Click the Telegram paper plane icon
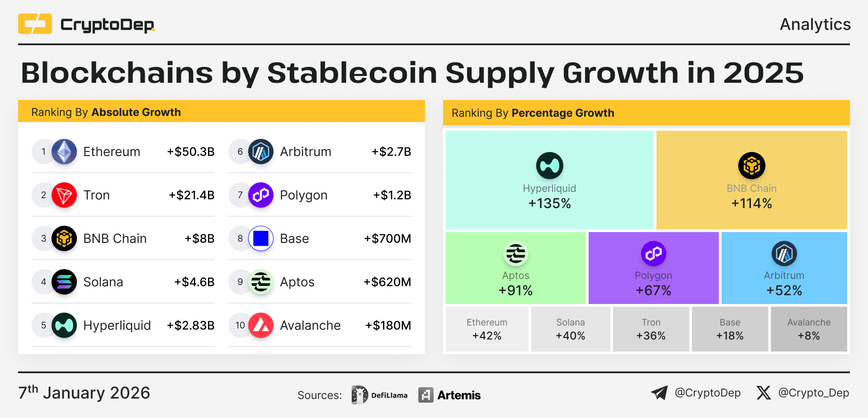 [660, 393]
